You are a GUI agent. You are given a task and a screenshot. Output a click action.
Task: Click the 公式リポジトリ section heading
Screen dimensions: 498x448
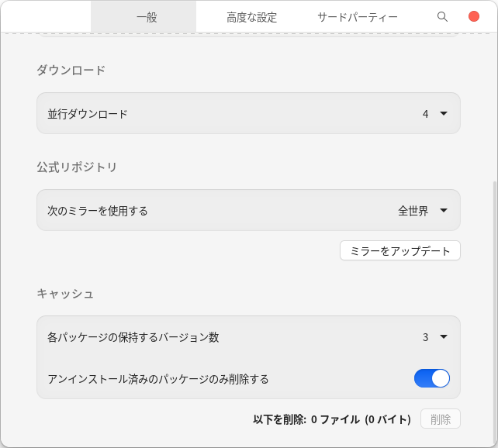(x=77, y=167)
